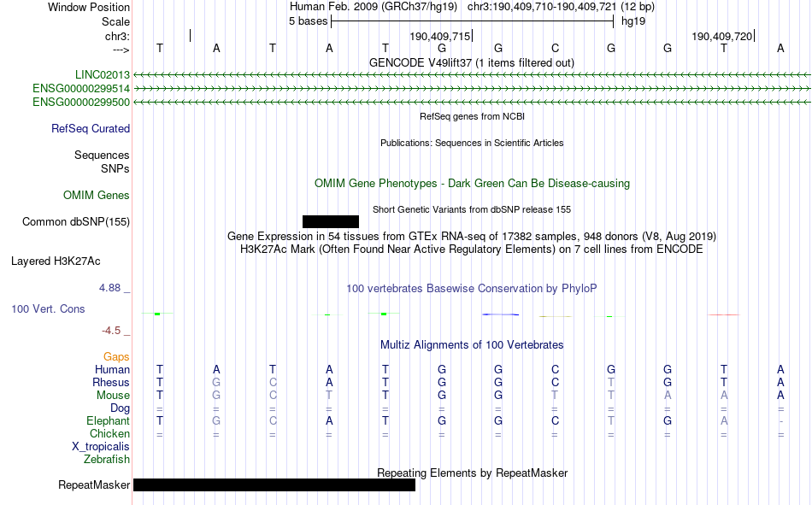Click the SNPs track label
The height and width of the screenshot is (505, 812).
click(x=115, y=169)
